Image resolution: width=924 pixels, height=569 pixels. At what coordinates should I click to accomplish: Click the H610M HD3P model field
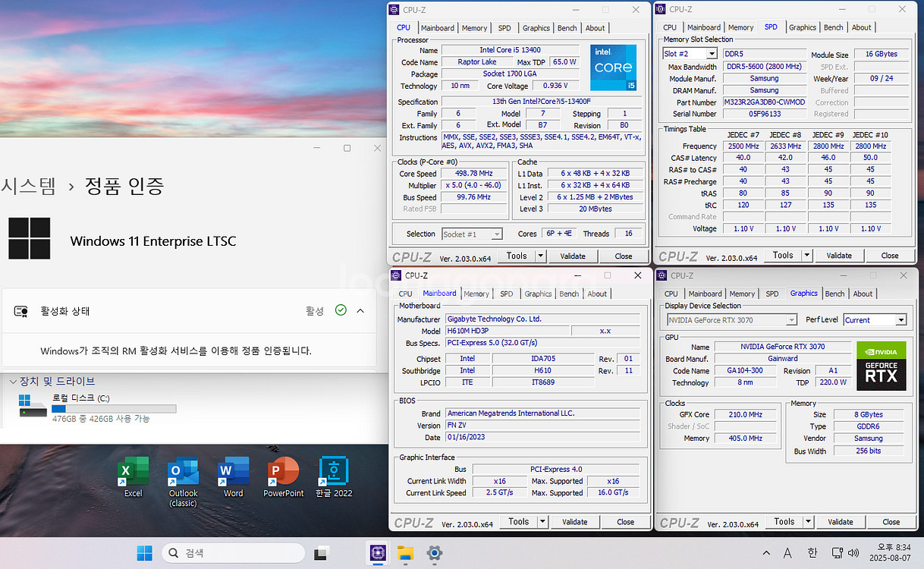506,331
